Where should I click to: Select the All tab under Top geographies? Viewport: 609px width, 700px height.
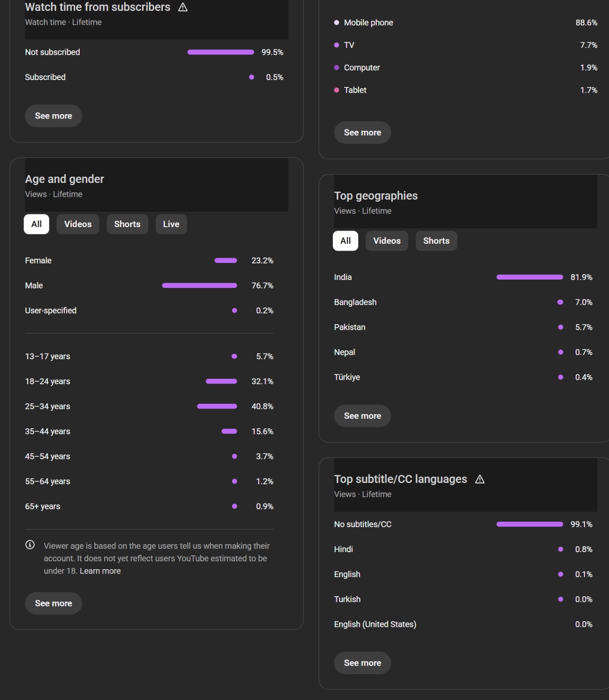(345, 241)
